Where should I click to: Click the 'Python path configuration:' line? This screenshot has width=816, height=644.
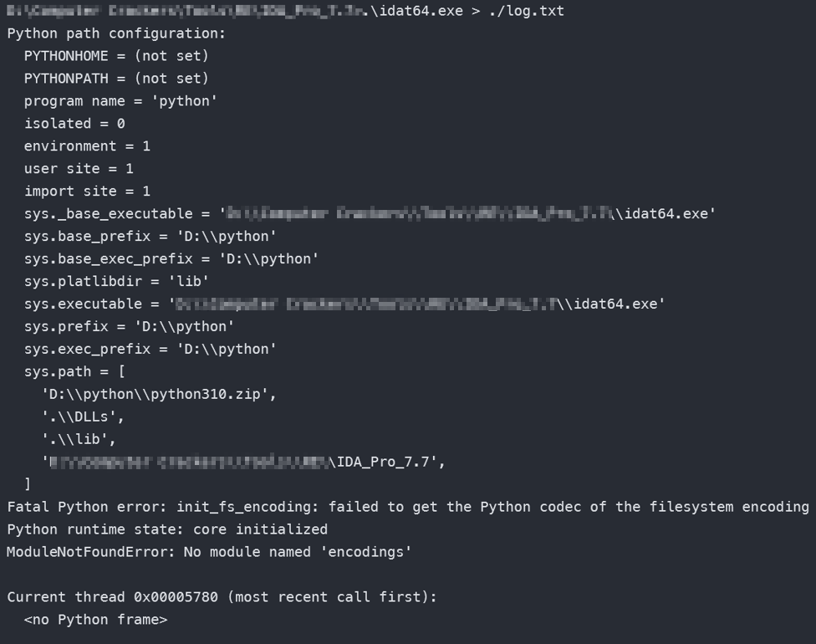point(116,33)
